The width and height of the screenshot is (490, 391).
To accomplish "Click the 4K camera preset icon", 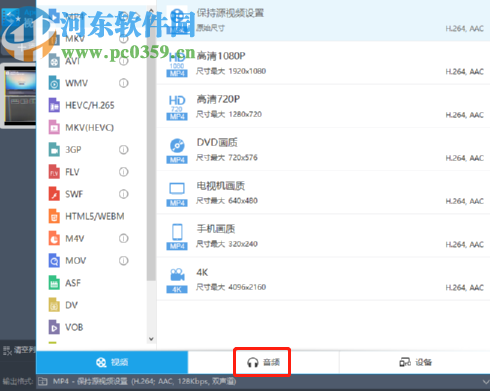I will 177,280.
